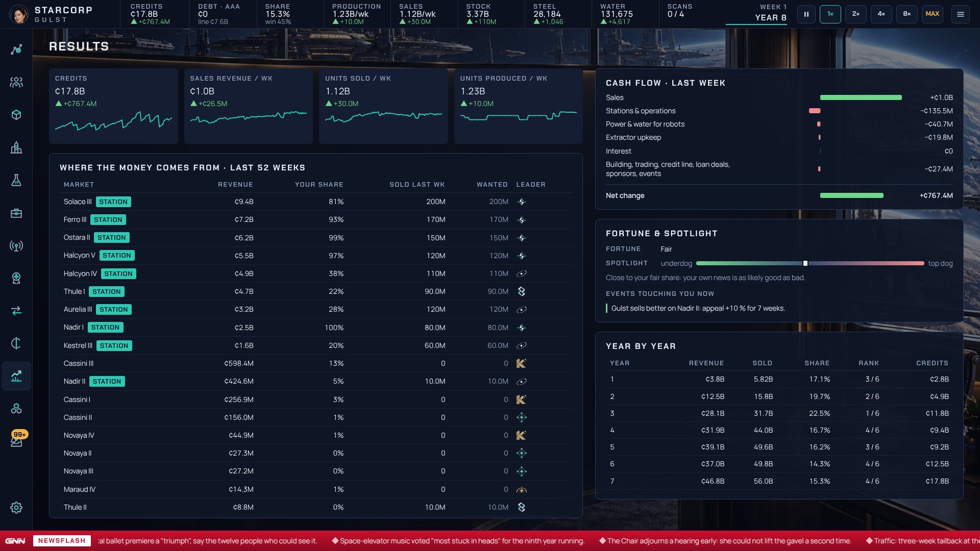The height and width of the screenshot is (551, 980).
Task: Click the SCANS 0 / 4 stat
Action: pos(680,11)
